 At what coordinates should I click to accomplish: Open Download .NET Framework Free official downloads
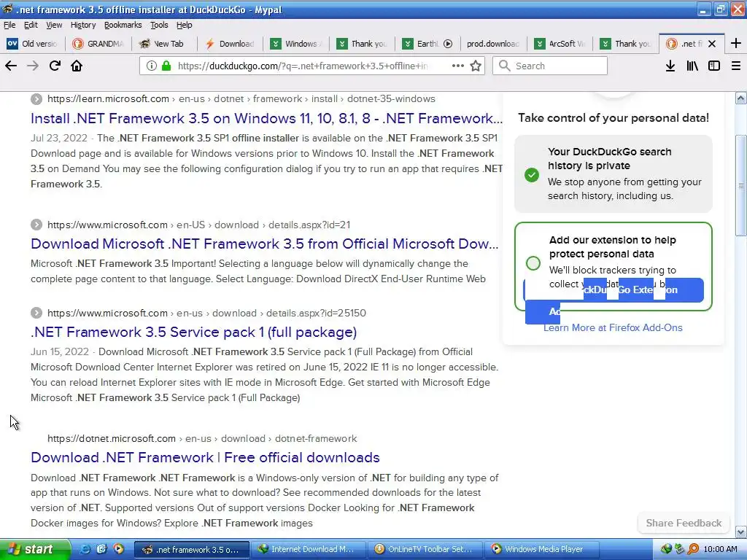click(205, 458)
